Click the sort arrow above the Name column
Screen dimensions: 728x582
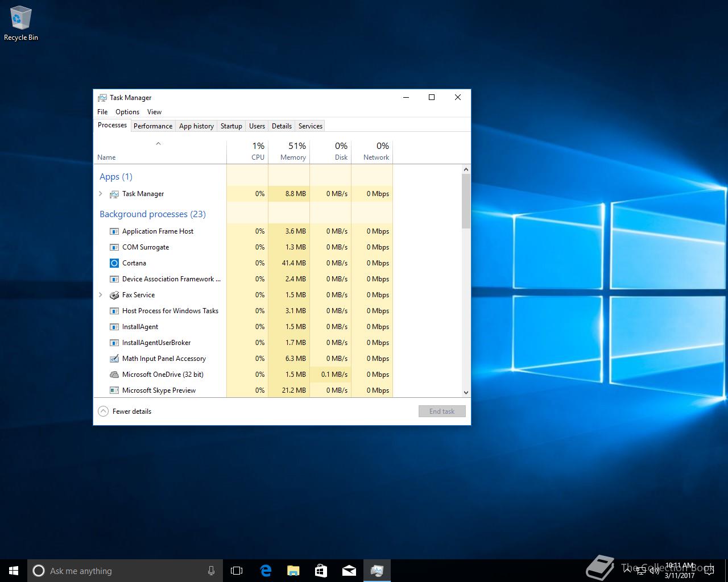[158, 144]
